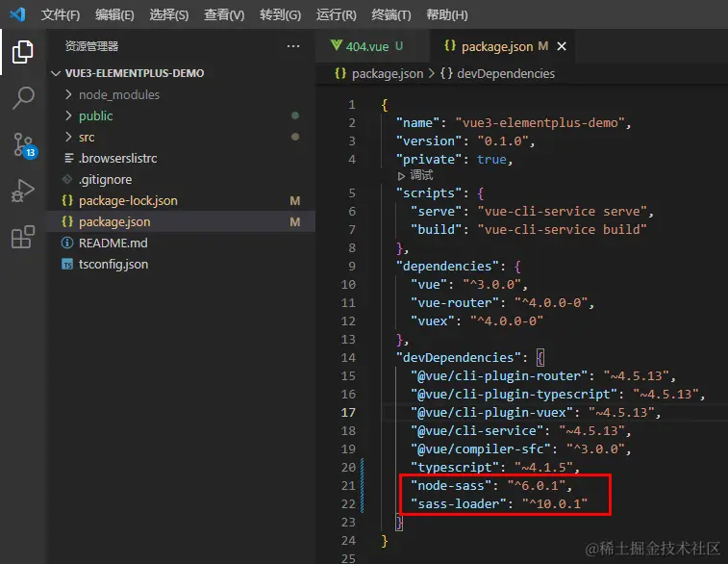Click the "@vue/cli-service" key
The height and width of the screenshot is (564, 728).
[x=477, y=430]
